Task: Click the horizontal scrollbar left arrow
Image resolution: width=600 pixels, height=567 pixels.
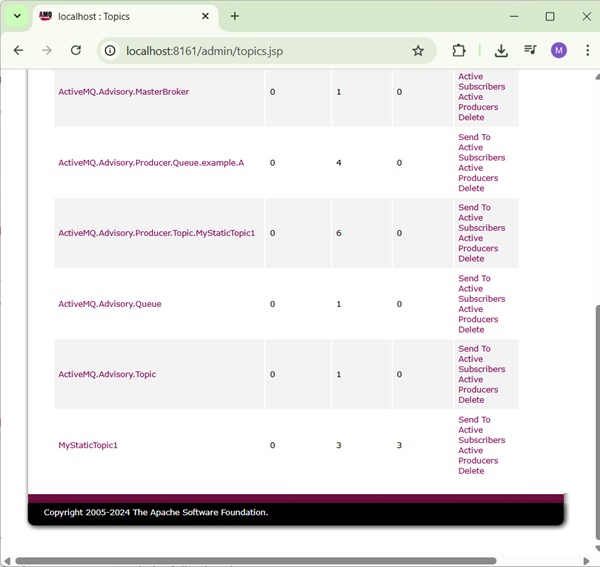Action: (x=7, y=561)
